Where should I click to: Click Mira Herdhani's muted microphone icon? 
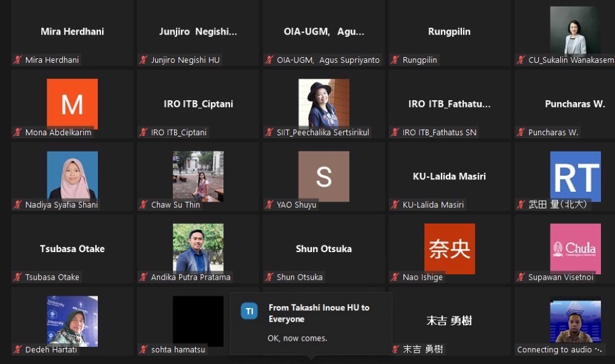(17, 60)
